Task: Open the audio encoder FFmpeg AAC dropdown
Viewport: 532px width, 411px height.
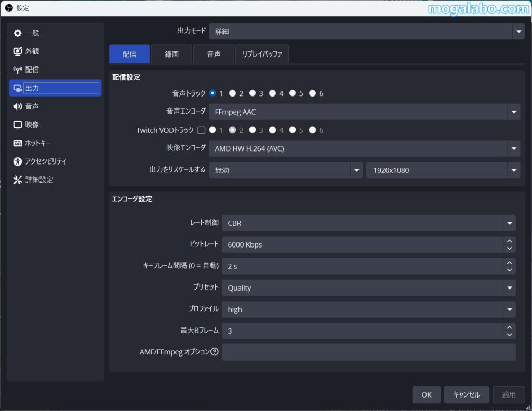Action: pyautogui.click(x=364, y=112)
